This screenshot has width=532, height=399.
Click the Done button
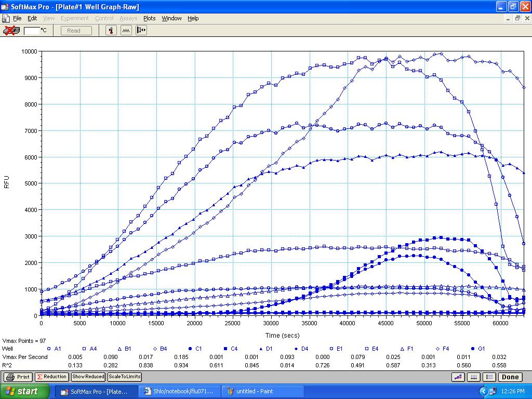point(510,377)
